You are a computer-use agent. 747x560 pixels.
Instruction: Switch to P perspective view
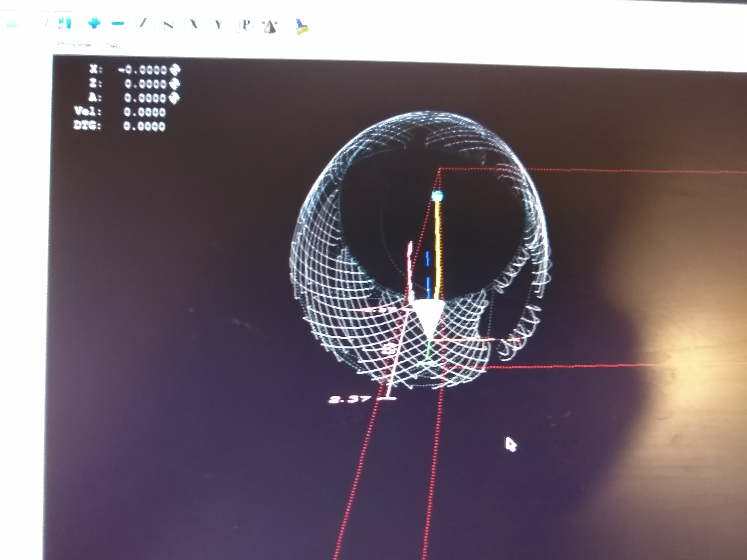pos(246,25)
